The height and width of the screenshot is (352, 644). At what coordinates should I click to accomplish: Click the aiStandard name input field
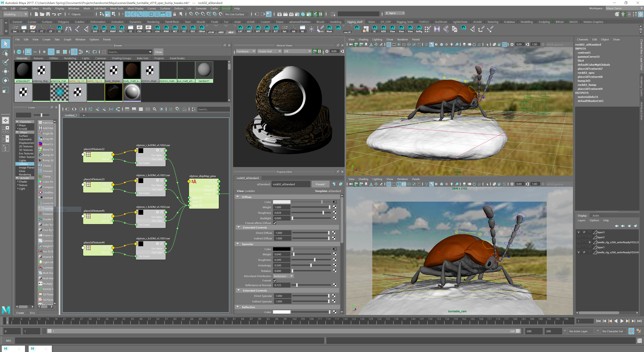coord(291,184)
